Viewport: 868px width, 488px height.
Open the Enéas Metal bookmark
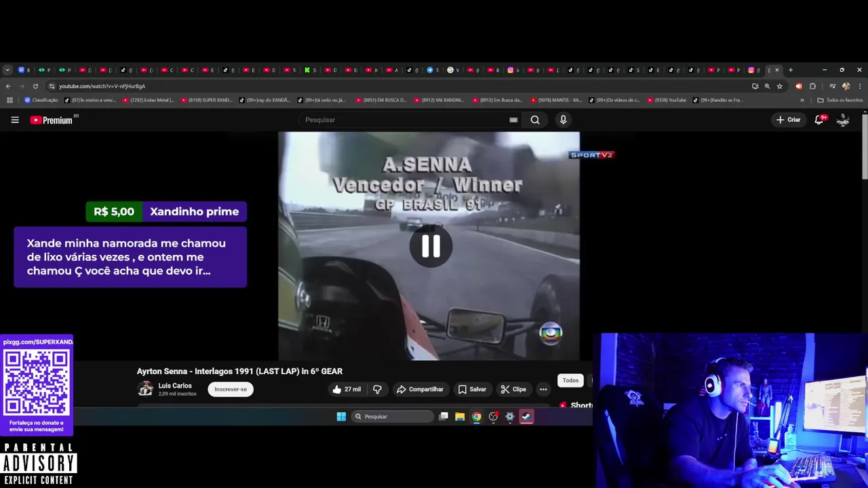coord(148,100)
